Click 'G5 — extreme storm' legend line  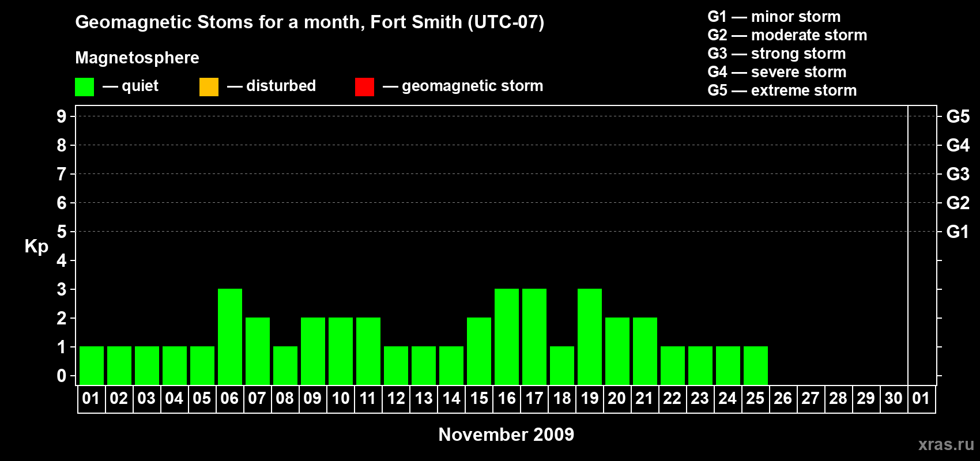(782, 90)
